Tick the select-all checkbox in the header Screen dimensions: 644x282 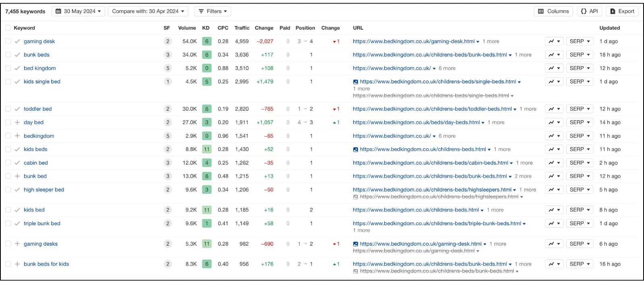pos(8,28)
